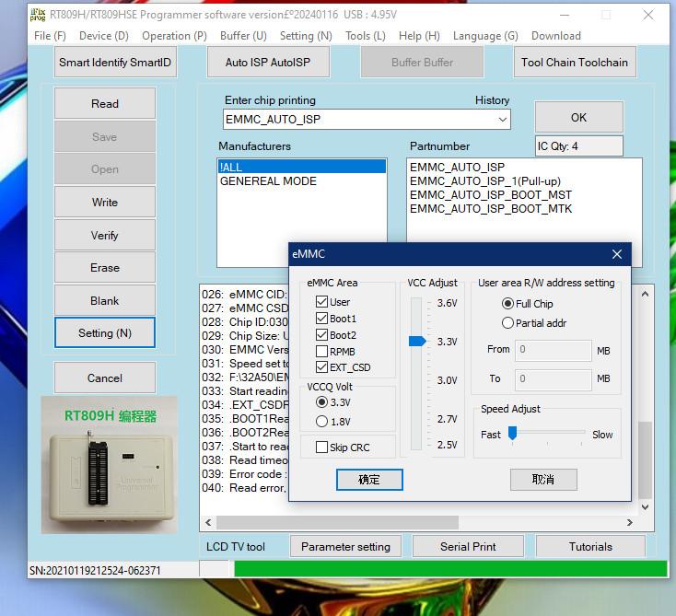Viewport: 676px width, 616px height.
Task: Click Serial Print button
Action: coord(468,547)
